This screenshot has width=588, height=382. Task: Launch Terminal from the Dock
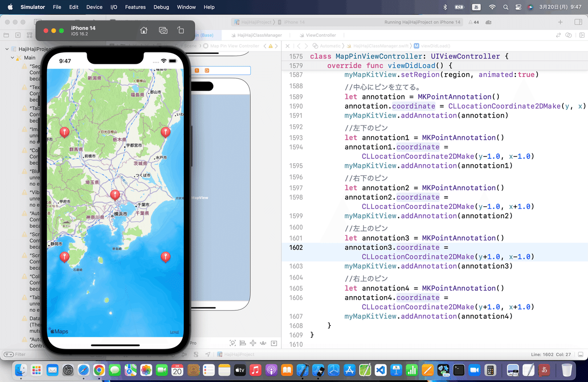click(x=459, y=370)
